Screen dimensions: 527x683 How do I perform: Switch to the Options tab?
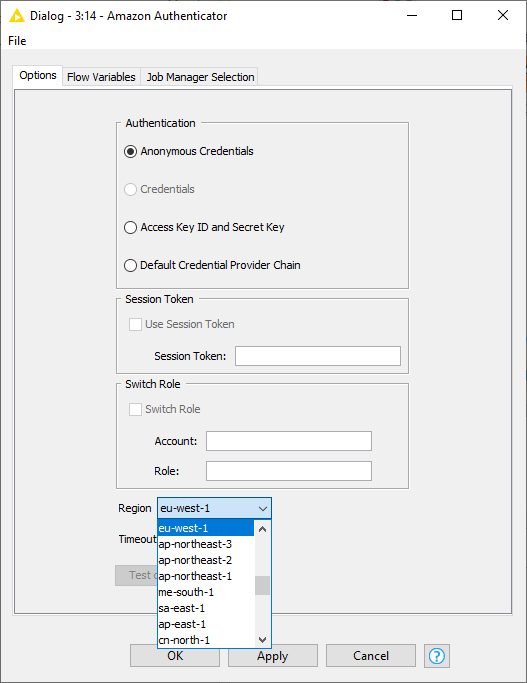(x=38, y=75)
